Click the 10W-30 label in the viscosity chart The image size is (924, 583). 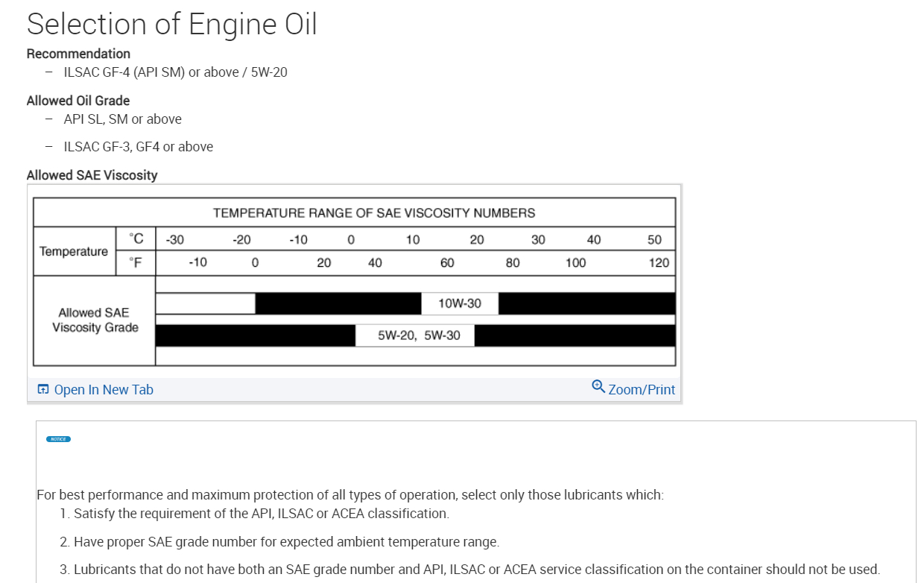click(460, 303)
